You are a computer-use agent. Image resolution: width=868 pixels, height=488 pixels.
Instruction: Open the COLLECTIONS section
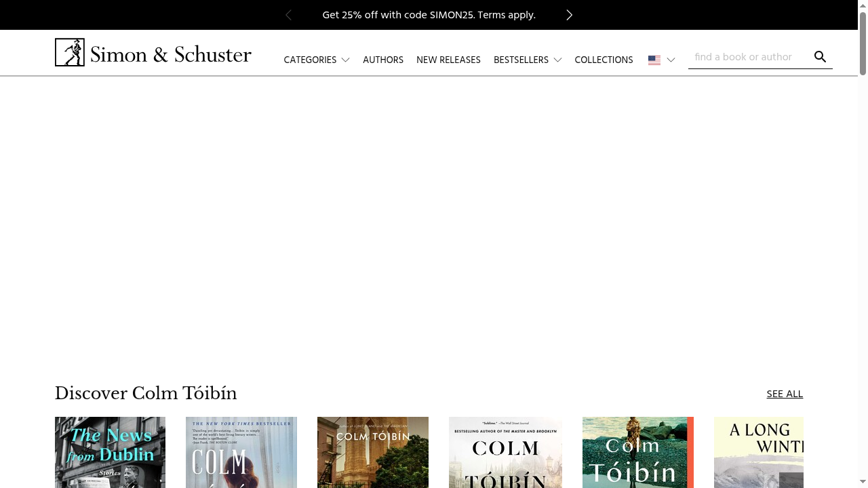point(604,60)
